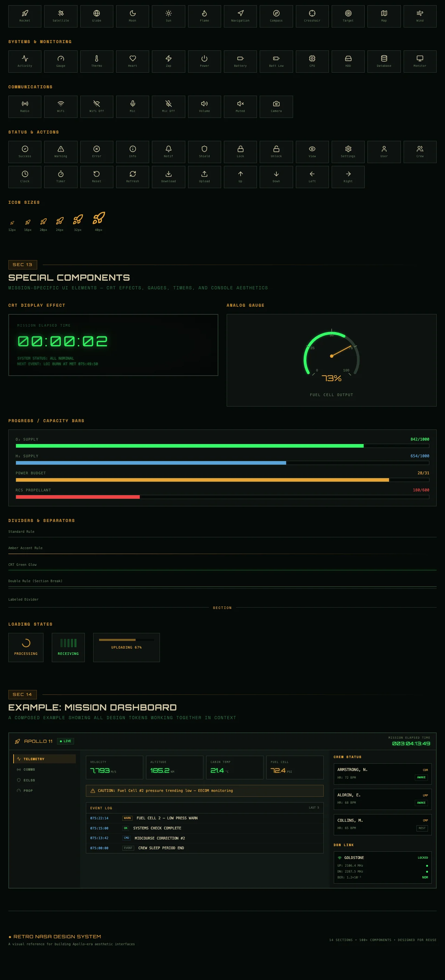The height and width of the screenshot is (980, 445).
Task: Click the ARMSTRONG, N. crew card
Action: [x=383, y=774]
